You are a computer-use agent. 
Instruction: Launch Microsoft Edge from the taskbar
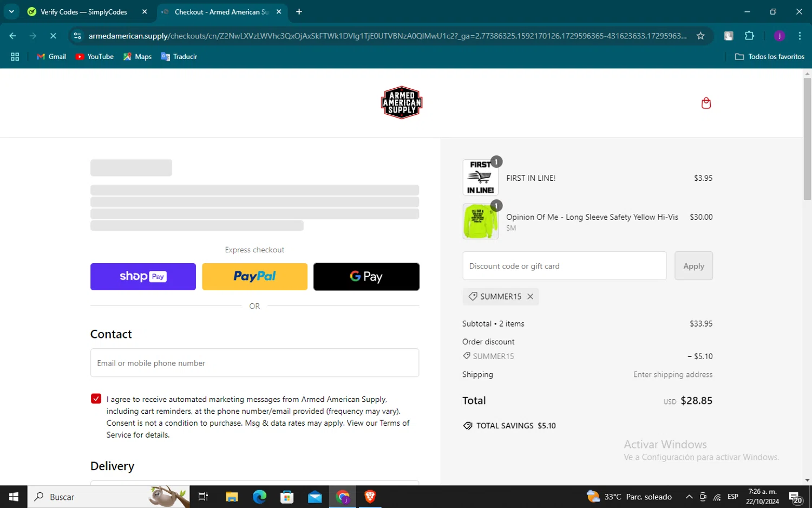[x=259, y=497]
